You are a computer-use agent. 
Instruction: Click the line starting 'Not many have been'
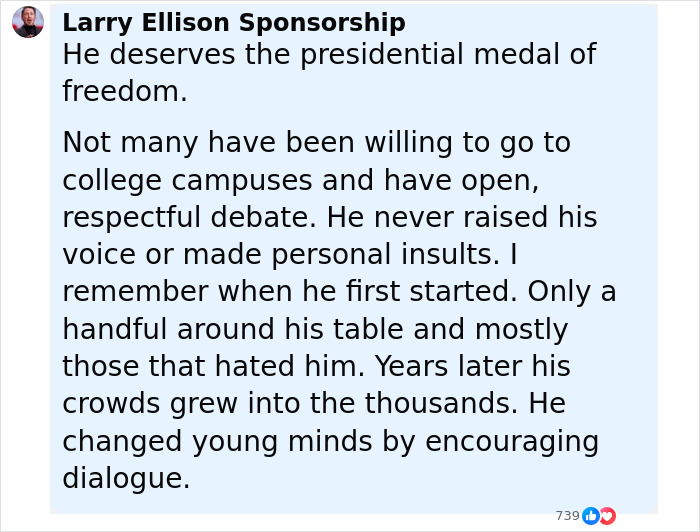coord(316,143)
